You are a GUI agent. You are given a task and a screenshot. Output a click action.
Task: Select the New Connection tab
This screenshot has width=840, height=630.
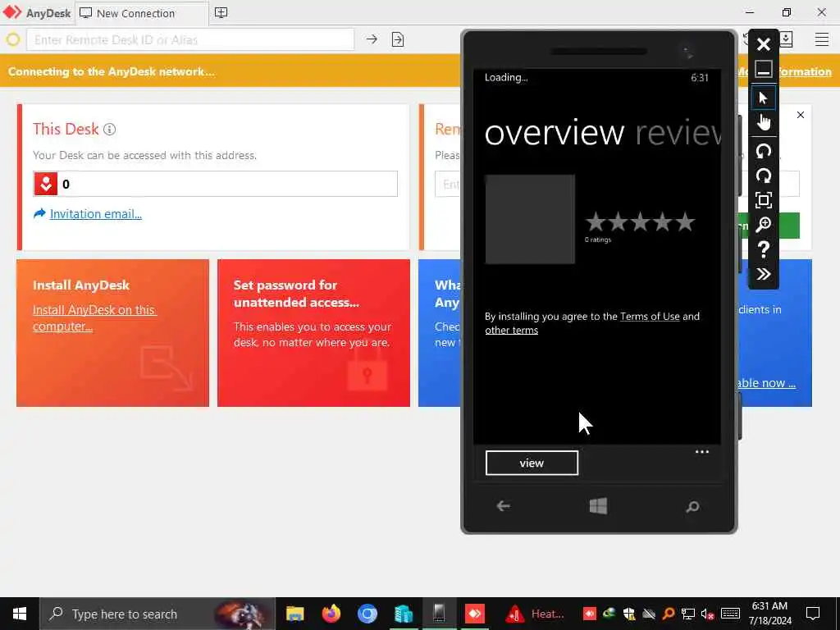[x=142, y=13]
